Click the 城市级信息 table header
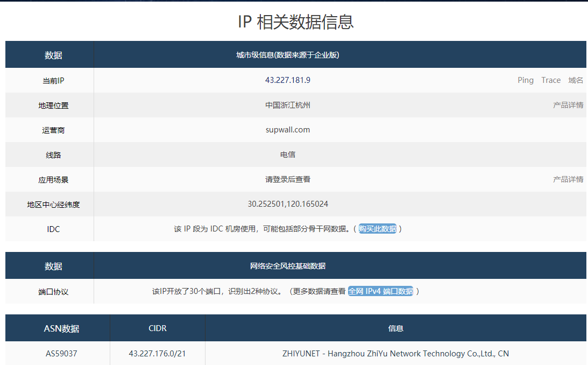The height and width of the screenshot is (365, 588). coord(287,55)
